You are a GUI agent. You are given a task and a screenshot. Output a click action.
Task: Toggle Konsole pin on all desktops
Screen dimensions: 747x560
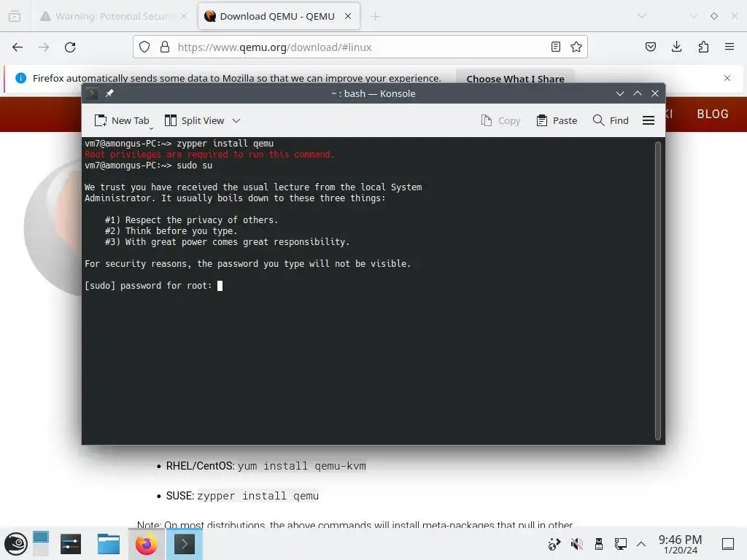(x=109, y=93)
